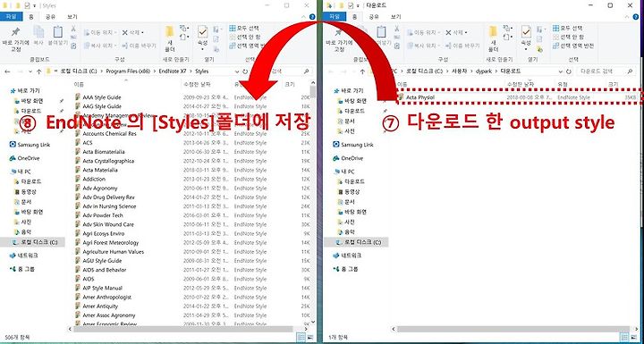This screenshot has height=344, width=644.
Task: Click 선택 영역 반전 in 다운로드 window
Action: (573, 46)
